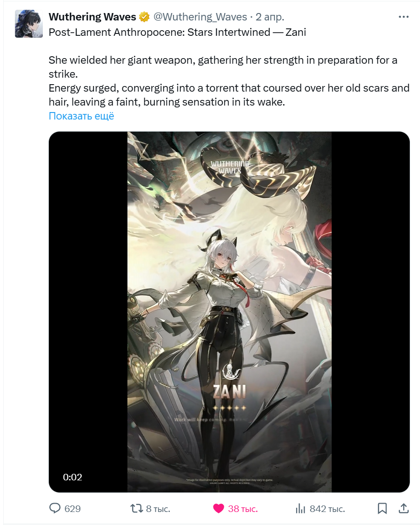Screen dimensions: 420x525
Task: Click the 38 тыс. likes count
Action: point(243,509)
